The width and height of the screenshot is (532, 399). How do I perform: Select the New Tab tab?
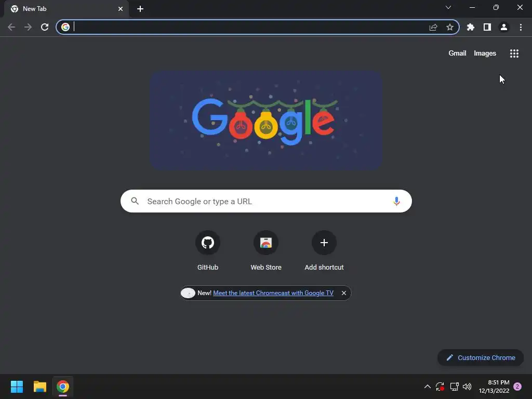[x=66, y=9]
